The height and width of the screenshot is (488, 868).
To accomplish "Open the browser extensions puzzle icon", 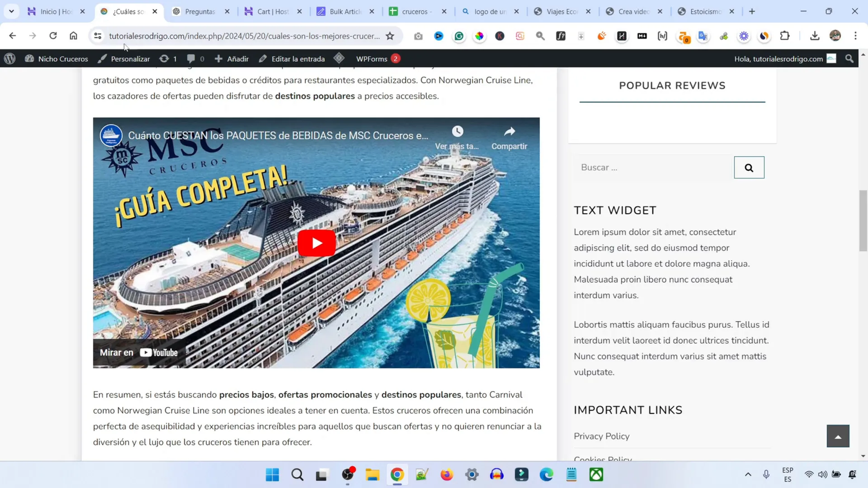I will 784,36.
